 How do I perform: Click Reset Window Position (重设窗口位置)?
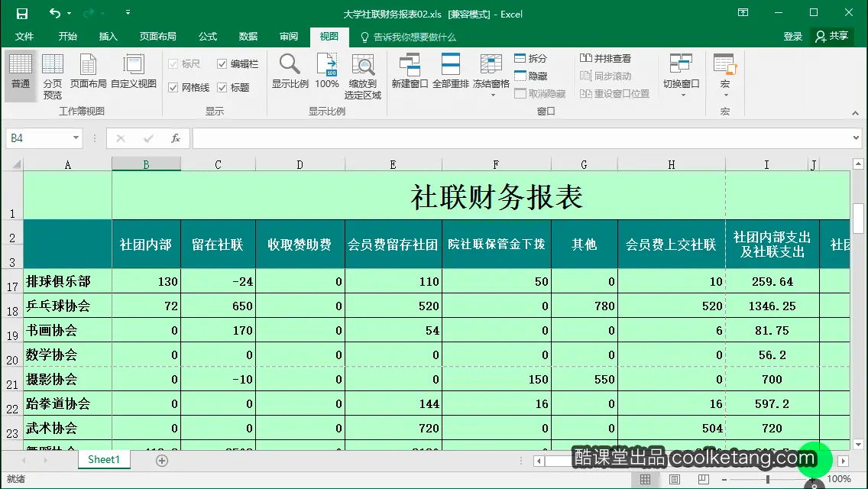click(x=614, y=93)
